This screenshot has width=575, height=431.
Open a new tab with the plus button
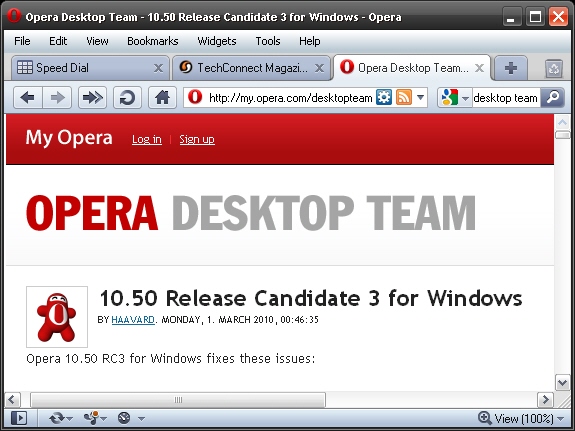click(x=510, y=68)
